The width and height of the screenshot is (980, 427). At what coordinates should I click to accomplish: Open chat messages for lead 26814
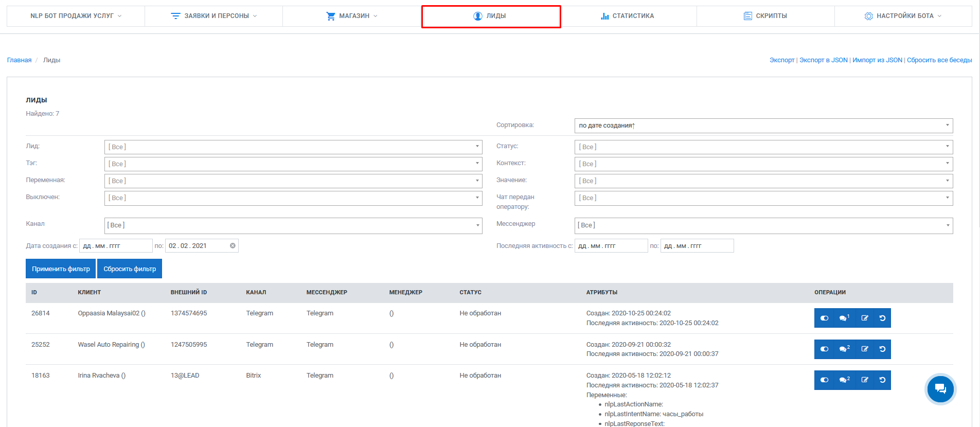click(x=844, y=318)
